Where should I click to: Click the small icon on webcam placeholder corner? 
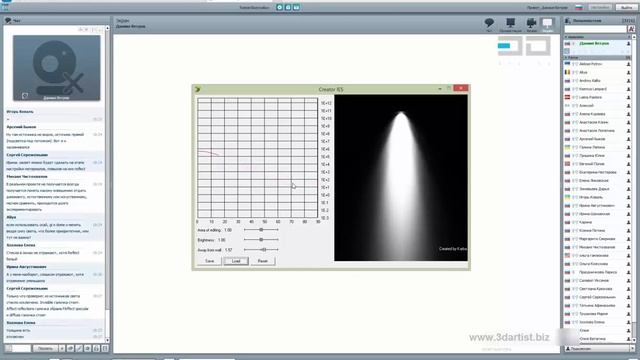point(25,96)
